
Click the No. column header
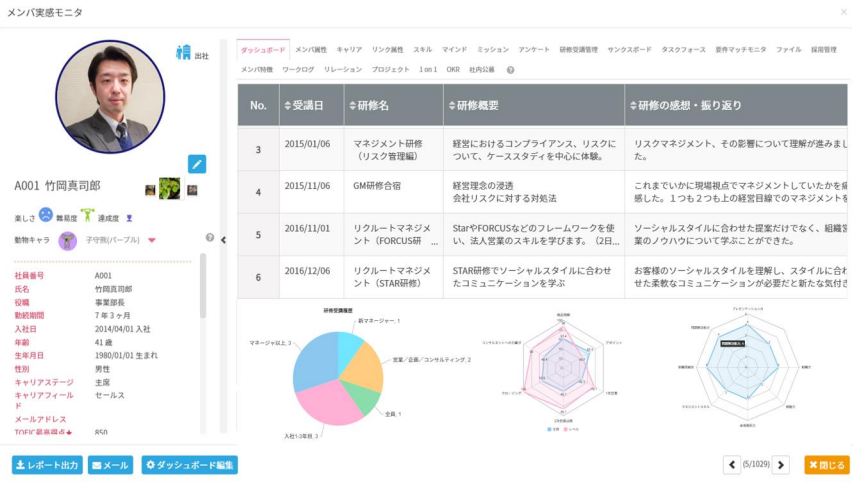(x=258, y=106)
